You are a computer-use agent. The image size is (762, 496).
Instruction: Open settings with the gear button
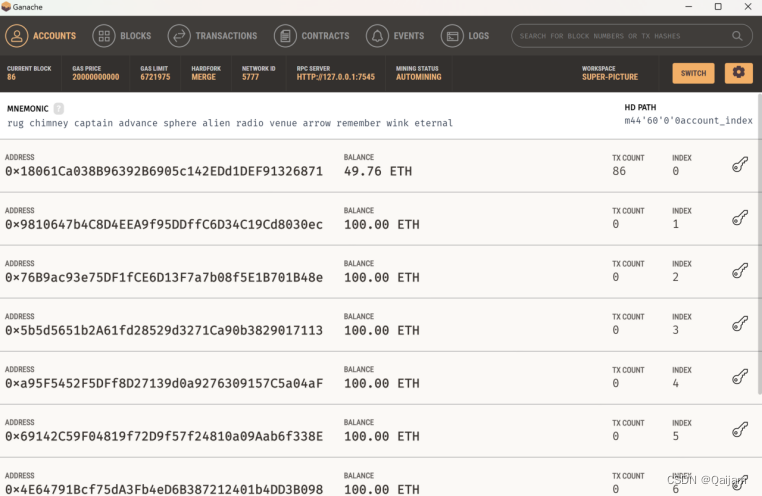coord(739,73)
